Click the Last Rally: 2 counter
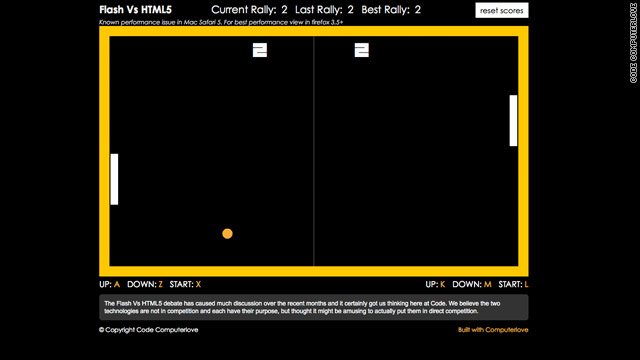640x360 pixels. pyautogui.click(x=324, y=10)
